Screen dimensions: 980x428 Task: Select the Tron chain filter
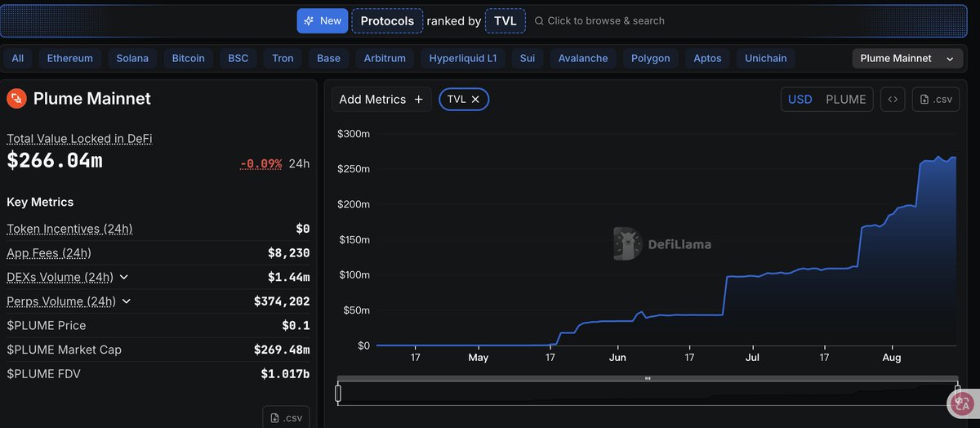click(x=283, y=58)
